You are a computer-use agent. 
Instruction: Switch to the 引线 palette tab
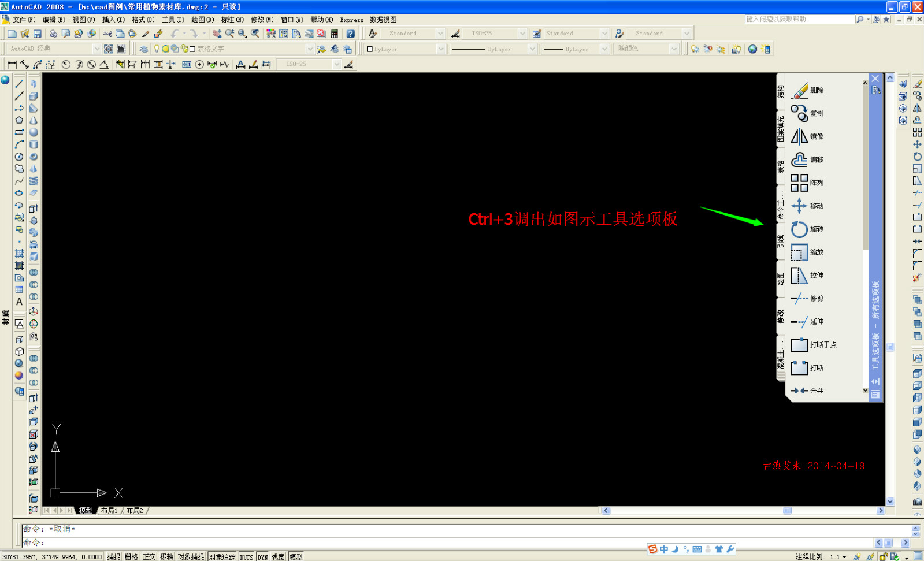click(781, 242)
